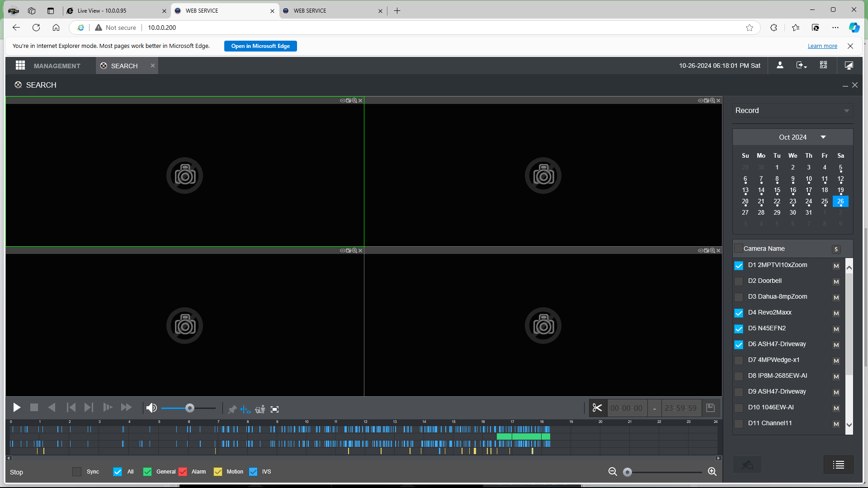
Task: Click the camera list scrollbar down arrow
Action: point(849,425)
